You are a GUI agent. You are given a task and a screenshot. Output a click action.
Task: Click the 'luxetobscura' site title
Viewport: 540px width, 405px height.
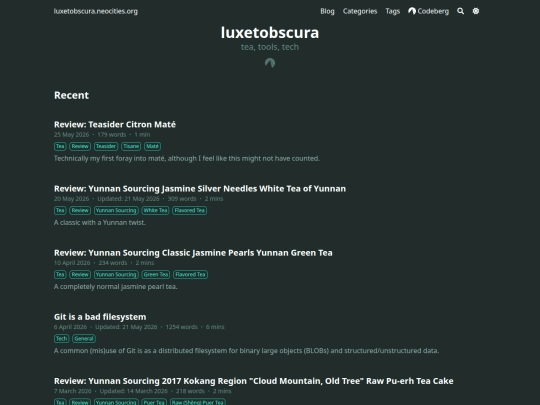pos(270,32)
